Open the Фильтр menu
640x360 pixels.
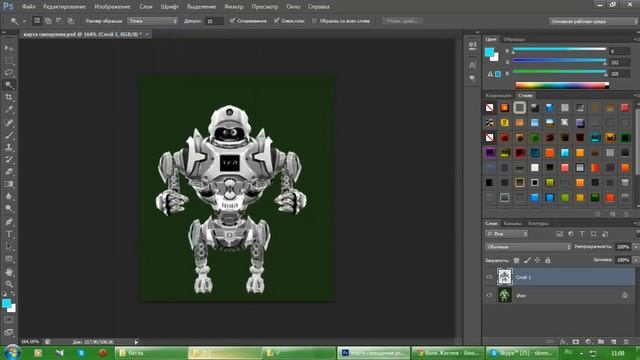pyautogui.click(x=233, y=7)
